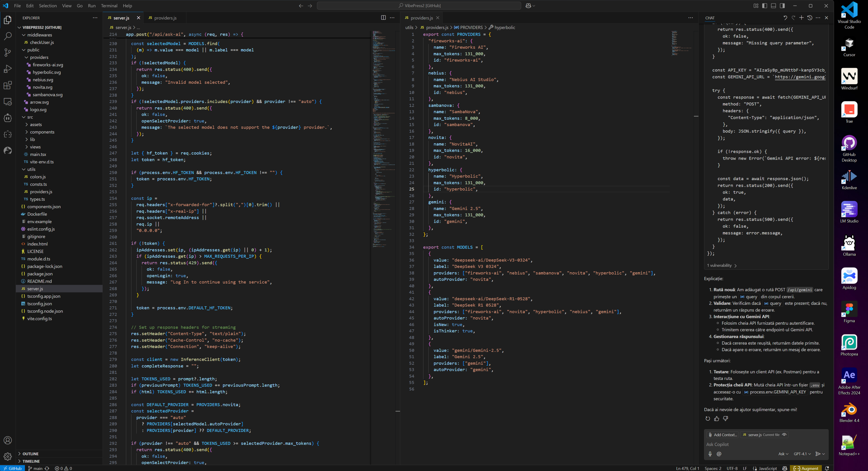Image resolution: width=868 pixels, height=471 pixels.
Task: Open the Selection menu
Action: coord(48,6)
